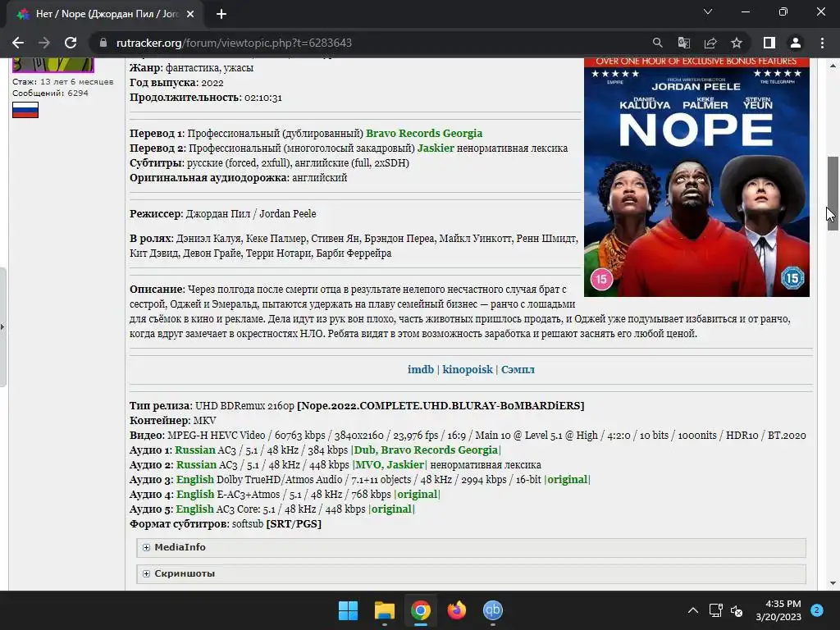Open network status tray icon
Screen dimensions: 840x630
[x=715, y=610]
